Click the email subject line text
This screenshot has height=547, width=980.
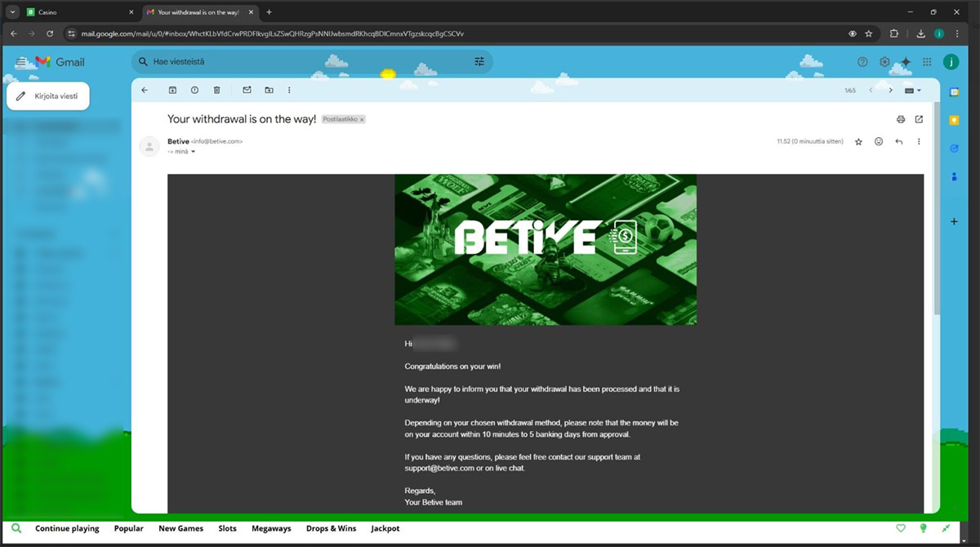[x=242, y=119]
